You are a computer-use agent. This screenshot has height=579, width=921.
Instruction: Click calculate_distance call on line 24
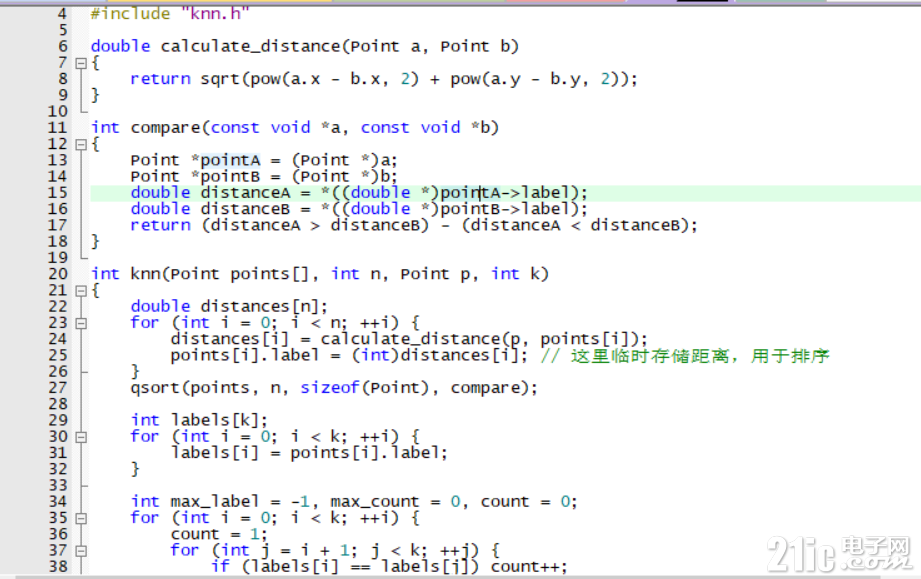tap(411, 339)
